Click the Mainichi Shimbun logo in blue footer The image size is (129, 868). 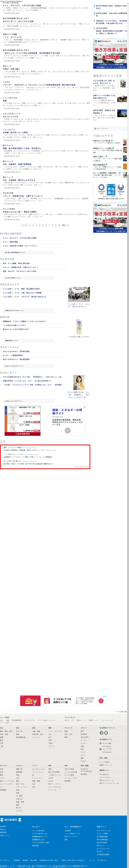11,820
